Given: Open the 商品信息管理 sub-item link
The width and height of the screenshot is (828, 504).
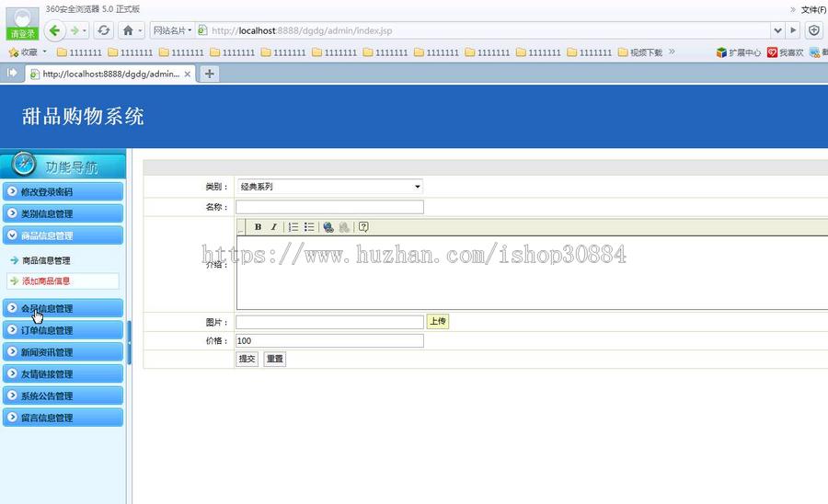Looking at the screenshot, I should 46,260.
